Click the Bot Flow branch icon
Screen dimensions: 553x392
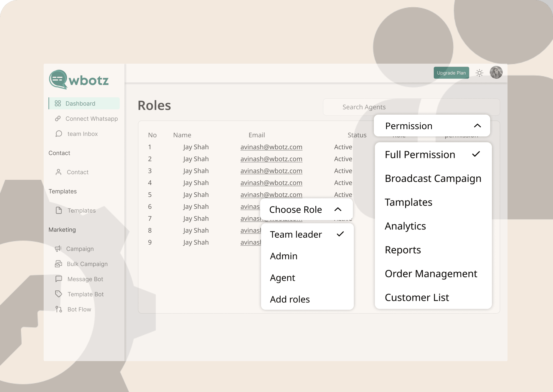59,309
